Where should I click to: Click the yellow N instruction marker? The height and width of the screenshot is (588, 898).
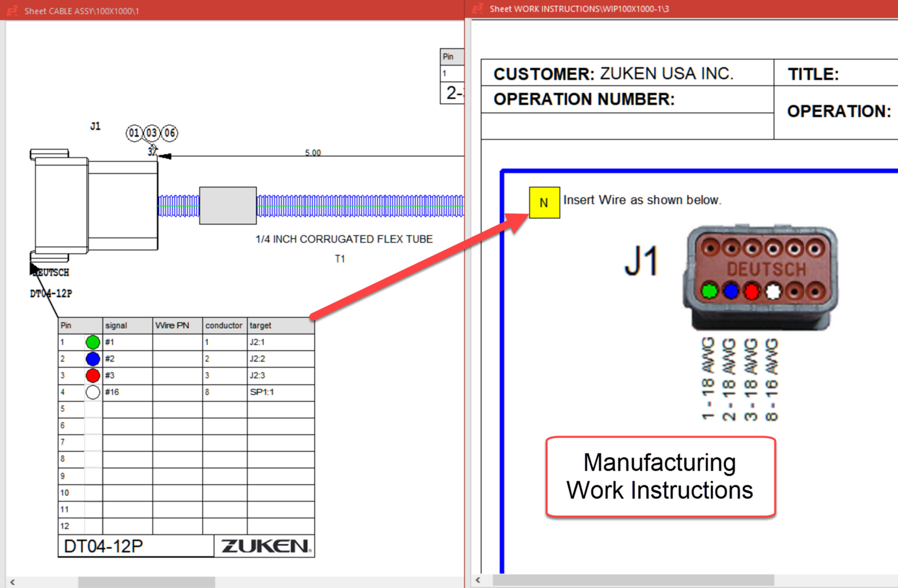point(544,203)
